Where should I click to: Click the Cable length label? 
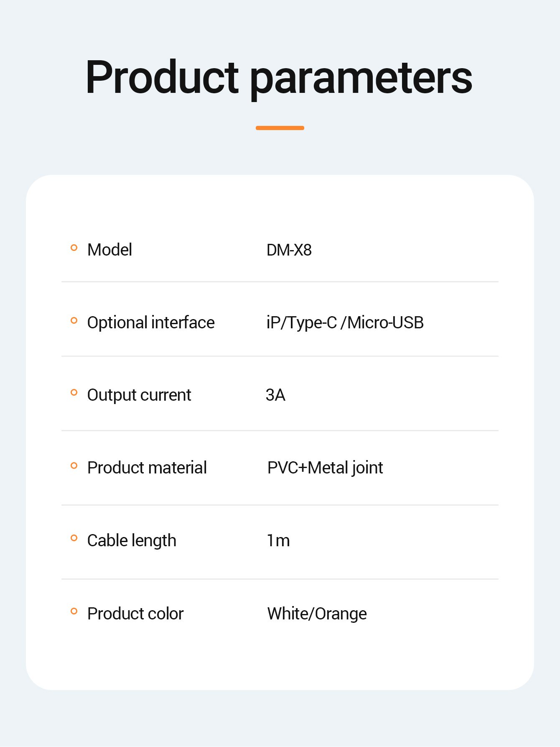131,541
